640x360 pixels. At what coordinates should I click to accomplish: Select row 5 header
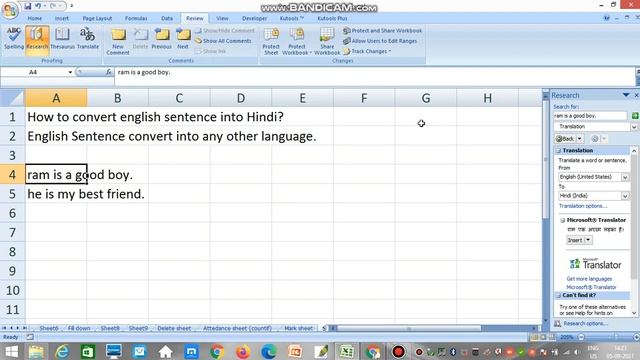coord(13,194)
